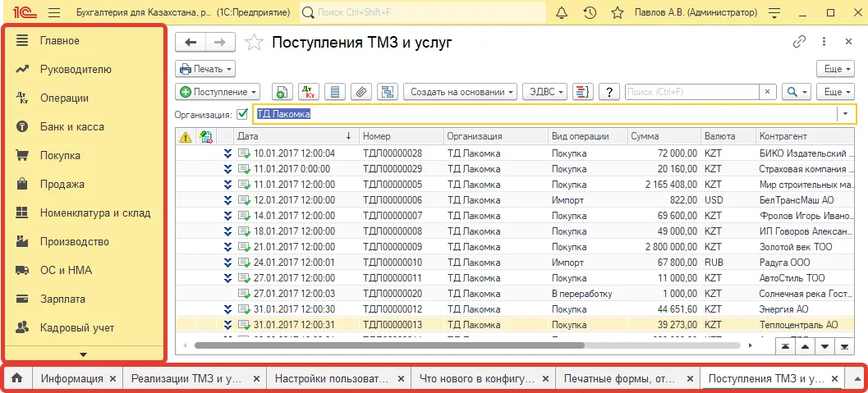
Task: Expand more sidebar sections with down arrow
Action: click(84, 354)
